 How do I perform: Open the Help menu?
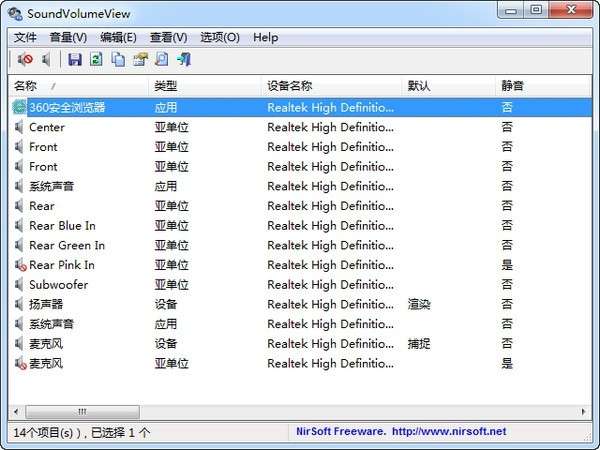pos(266,38)
